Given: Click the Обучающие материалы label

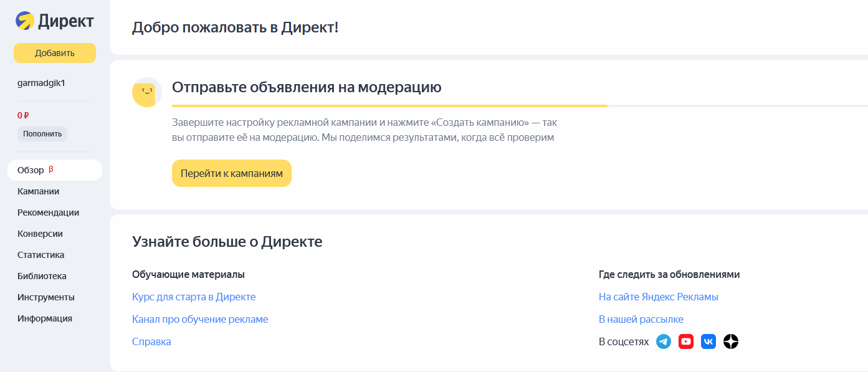Looking at the screenshot, I should coord(188,275).
